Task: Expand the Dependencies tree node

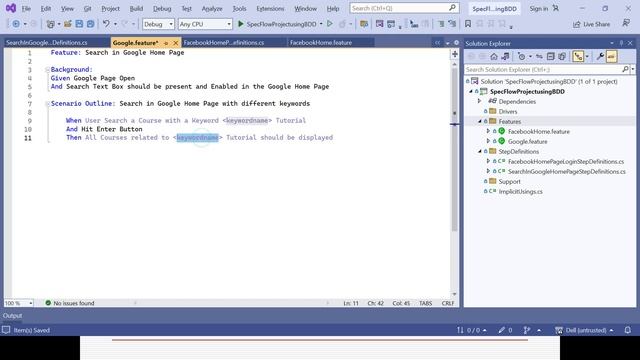Action: 480,101
